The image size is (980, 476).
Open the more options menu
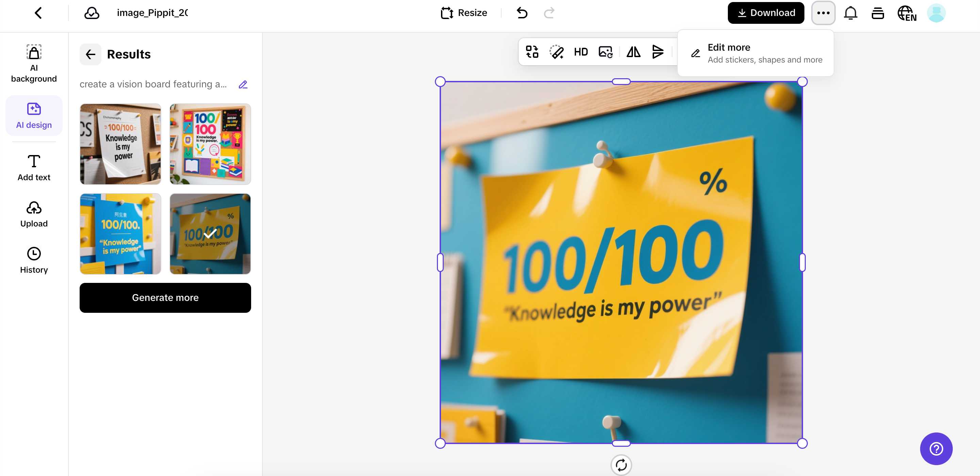tap(823, 13)
